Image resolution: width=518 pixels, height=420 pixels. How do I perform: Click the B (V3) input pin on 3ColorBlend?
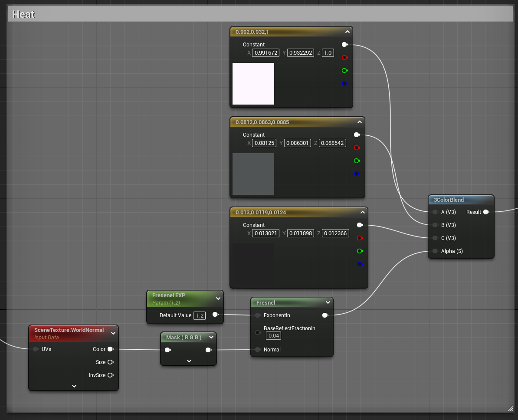point(435,225)
